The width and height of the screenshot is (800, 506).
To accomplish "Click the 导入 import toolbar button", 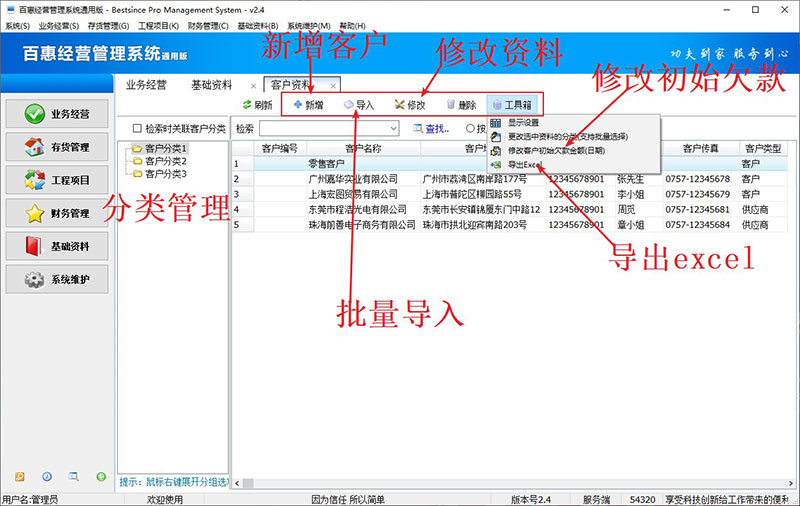I will coord(359,105).
